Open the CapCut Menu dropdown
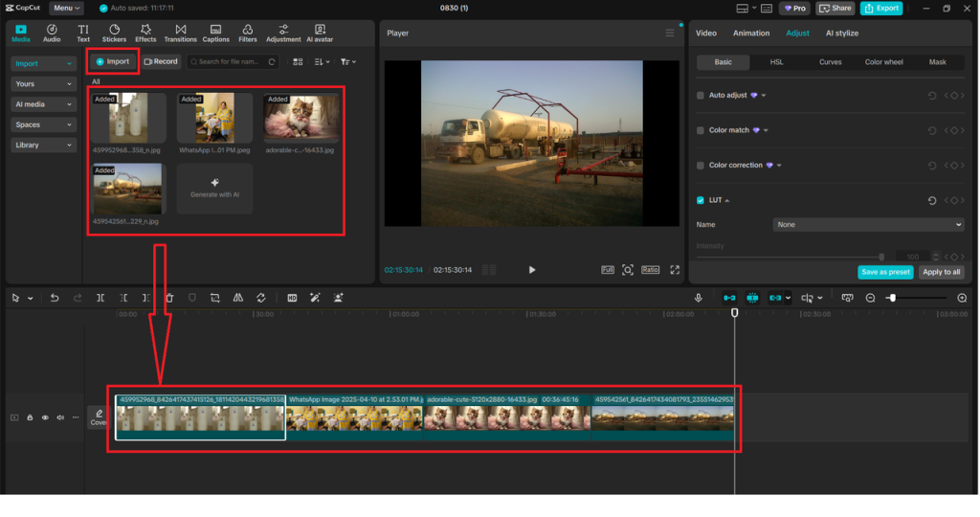The image size is (980, 517). [x=66, y=8]
